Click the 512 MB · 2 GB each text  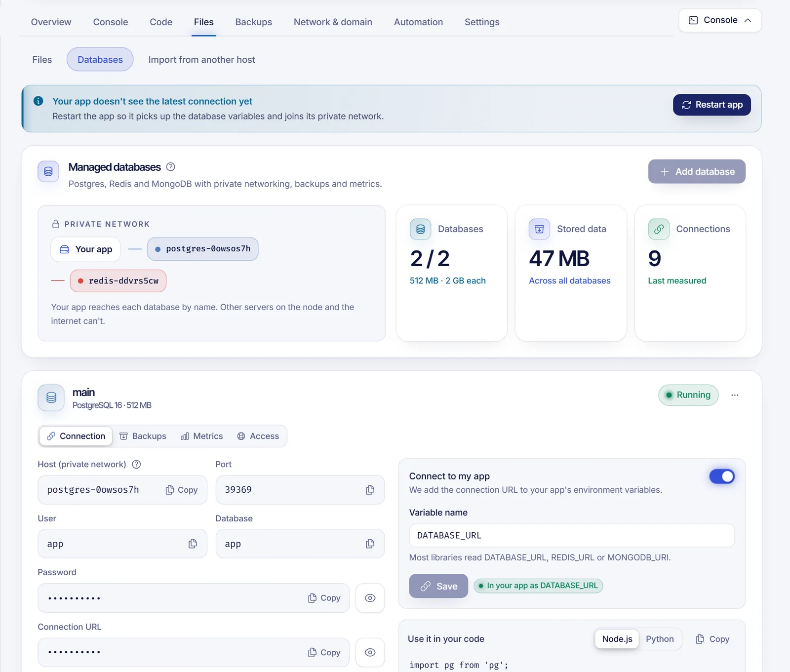click(448, 280)
